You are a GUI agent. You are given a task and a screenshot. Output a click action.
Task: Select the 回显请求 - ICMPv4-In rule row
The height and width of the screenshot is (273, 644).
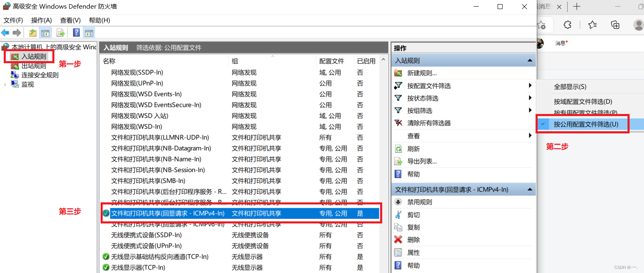[x=240, y=213]
